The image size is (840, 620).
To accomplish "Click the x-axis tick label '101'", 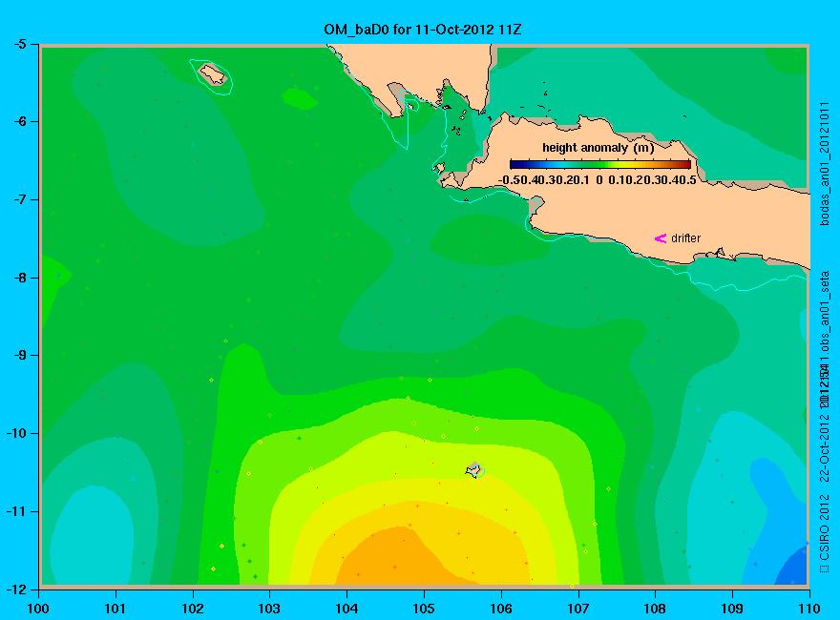I will [x=115, y=609].
